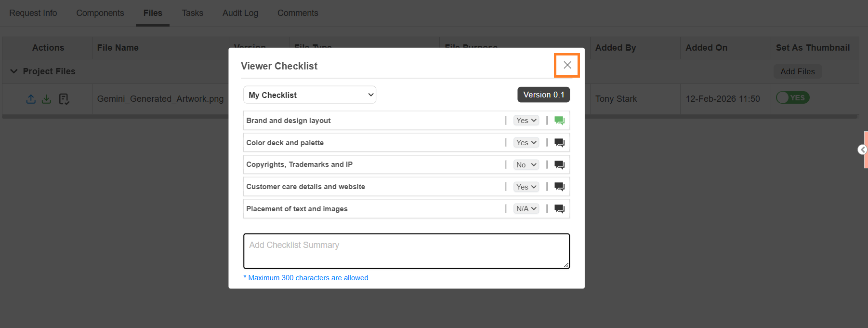Click the upload file icon for Gemini_Generated_Artwork.png
868x328 pixels.
31,99
